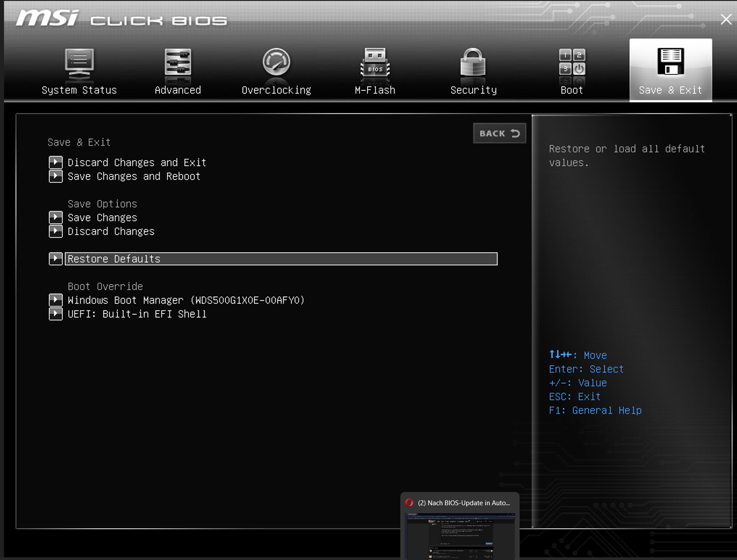Click the 'Save & Exit' page heading

tap(79, 142)
